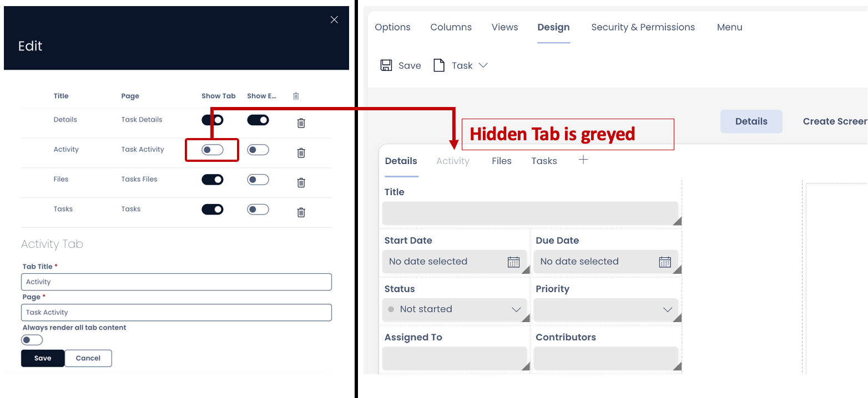Click the Due Date No date selected field

coord(605,262)
